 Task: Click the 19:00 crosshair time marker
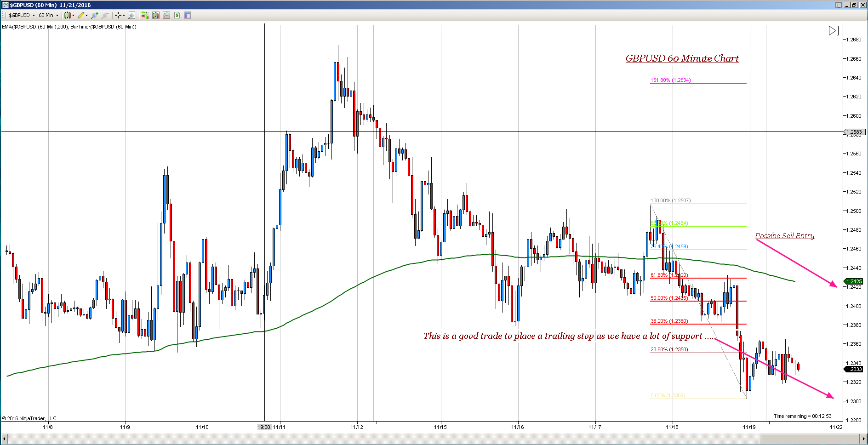[x=264, y=427]
